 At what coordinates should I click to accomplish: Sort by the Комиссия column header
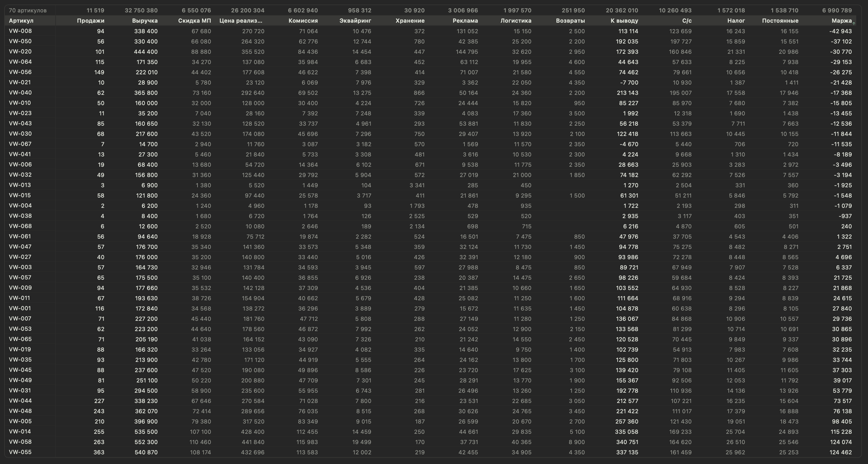tap(303, 21)
